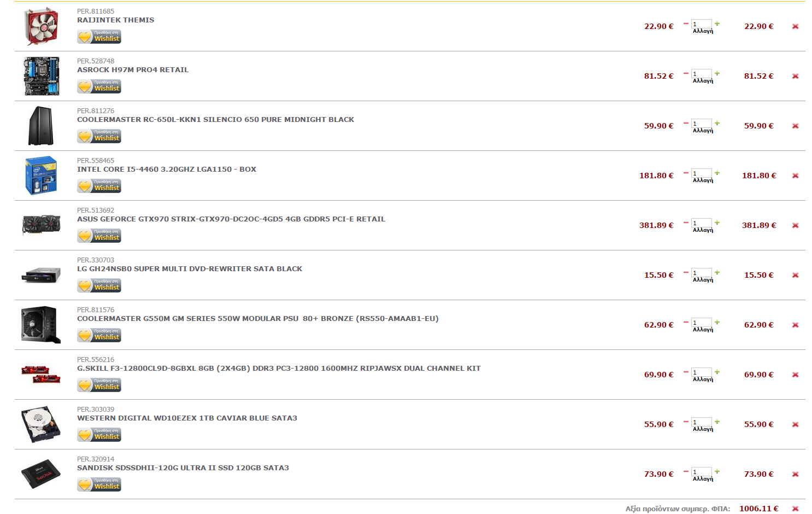Click quantity field for SanDisk SSD

(x=702, y=472)
